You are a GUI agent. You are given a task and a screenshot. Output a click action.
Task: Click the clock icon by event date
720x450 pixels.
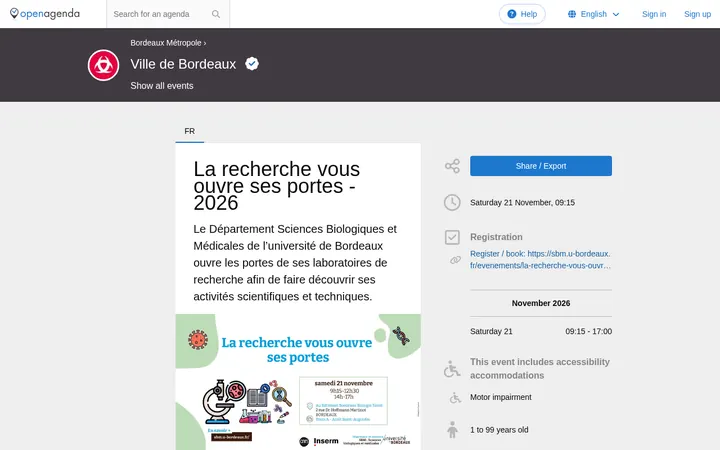pos(452,202)
